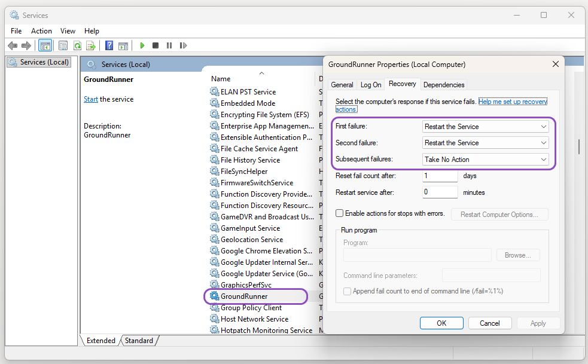Image resolution: width=588 pixels, height=364 pixels.
Task: Select the Recovery tab
Action: click(403, 84)
